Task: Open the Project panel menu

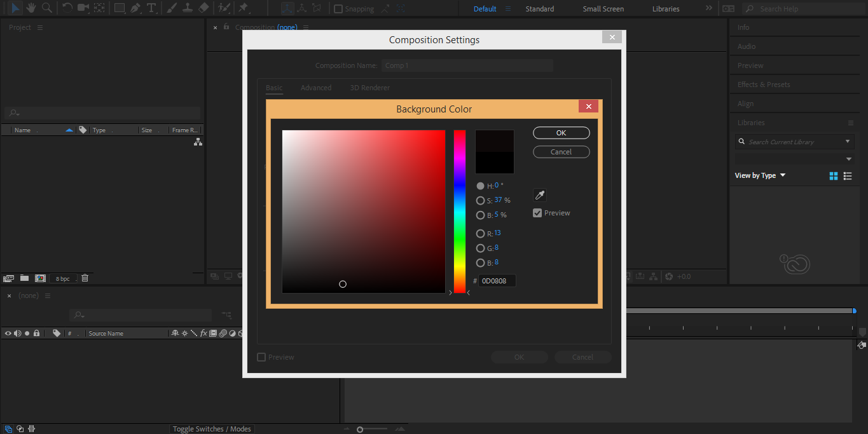Action: [40, 27]
